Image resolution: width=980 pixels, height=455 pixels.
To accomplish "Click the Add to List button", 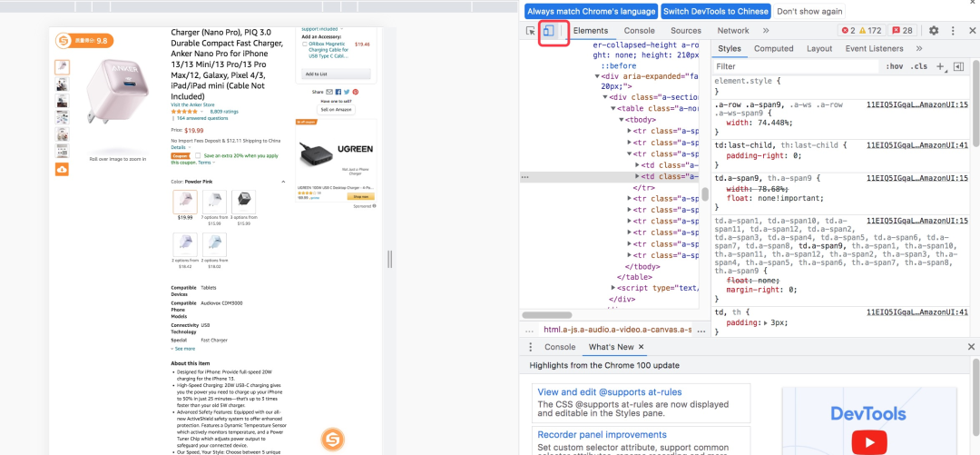I will click(336, 74).
